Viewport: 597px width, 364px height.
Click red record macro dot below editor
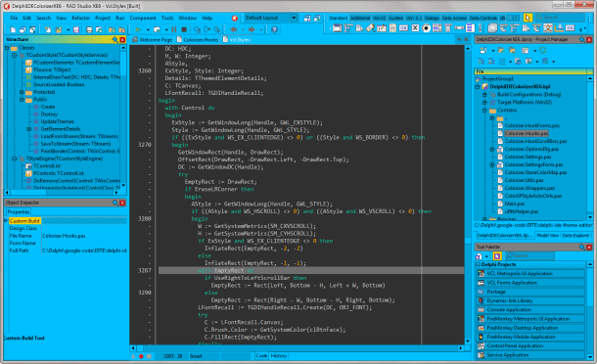(141, 356)
